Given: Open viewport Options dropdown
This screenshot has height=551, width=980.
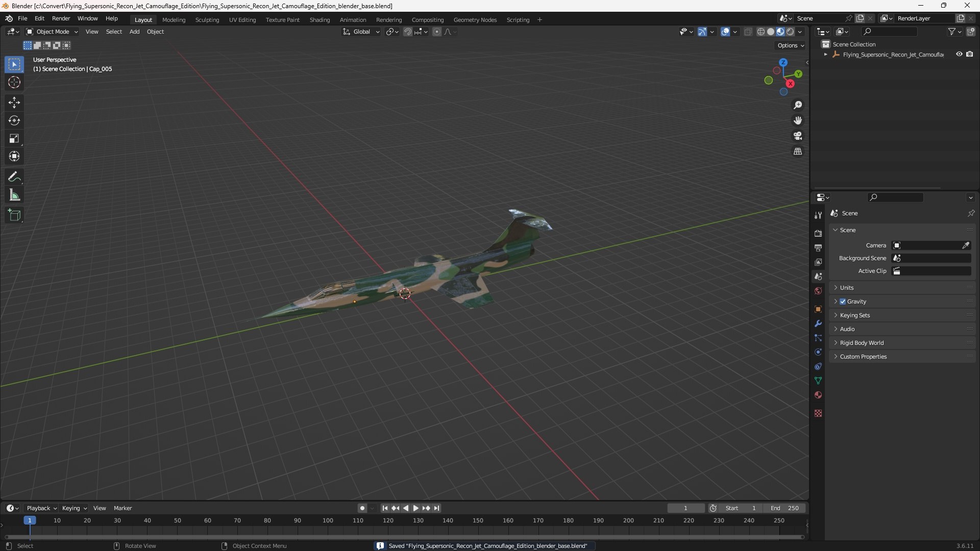Looking at the screenshot, I should click(791, 45).
